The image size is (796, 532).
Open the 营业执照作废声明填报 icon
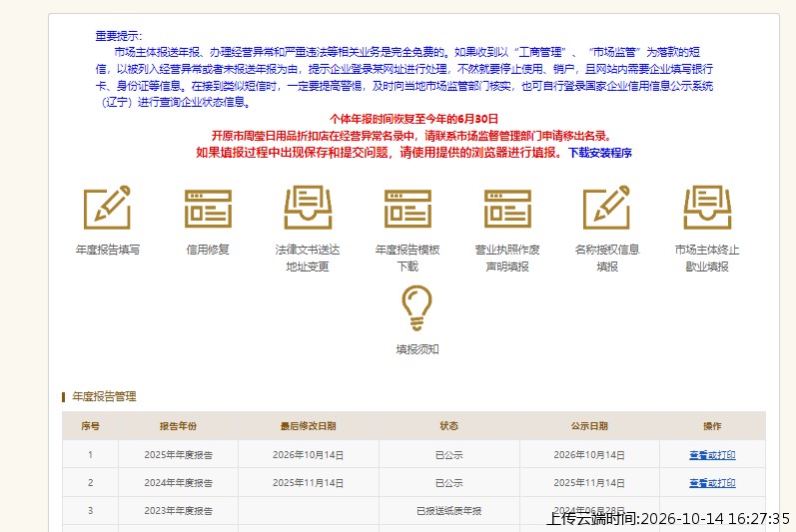507,209
